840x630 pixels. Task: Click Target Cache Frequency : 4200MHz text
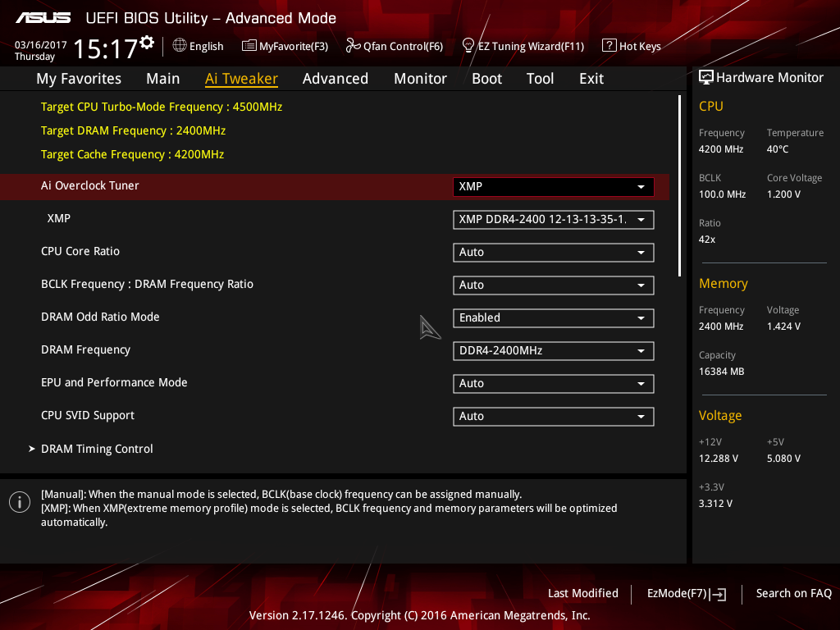coord(132,154)
